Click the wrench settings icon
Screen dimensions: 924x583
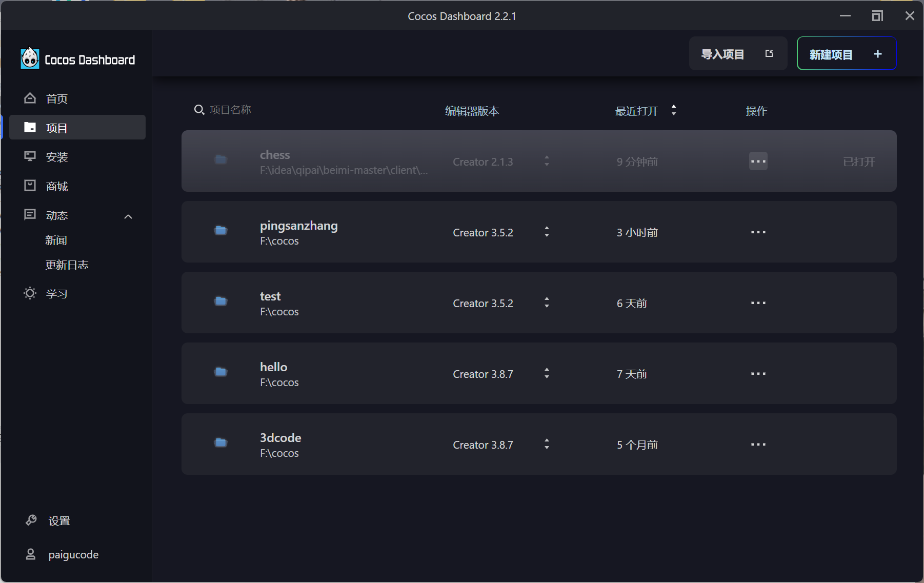(x=31, y=520)
